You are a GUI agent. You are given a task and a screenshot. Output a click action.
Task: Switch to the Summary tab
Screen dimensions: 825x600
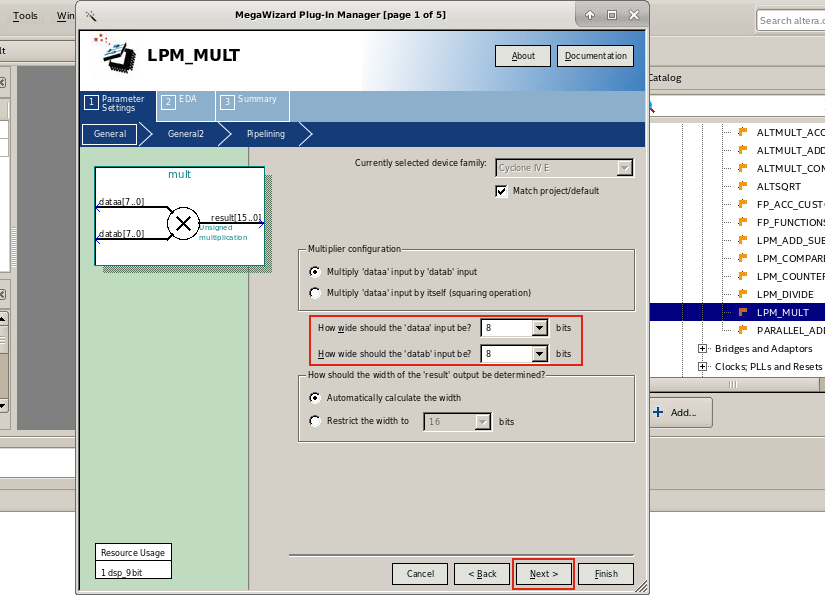(x=253, y=104)
